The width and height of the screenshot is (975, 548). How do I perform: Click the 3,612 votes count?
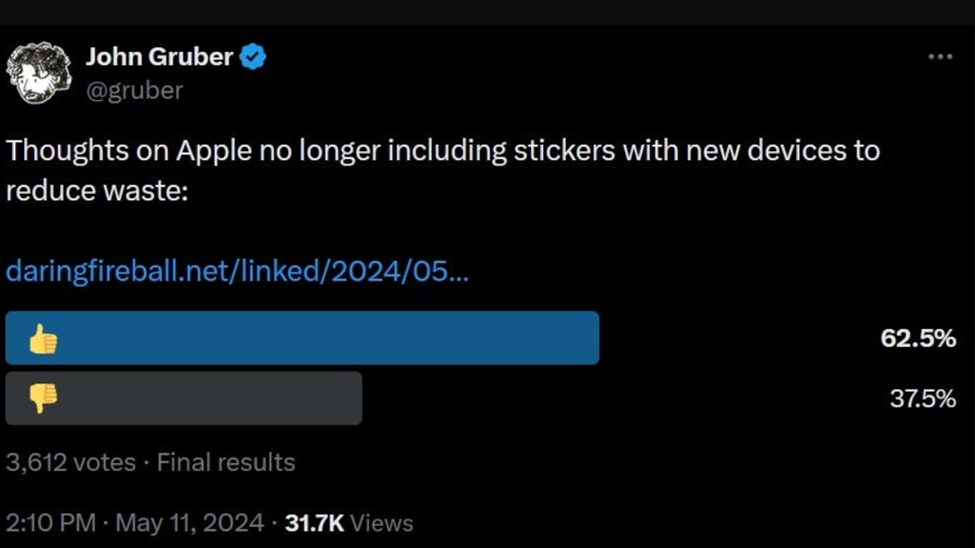point(70,463)
